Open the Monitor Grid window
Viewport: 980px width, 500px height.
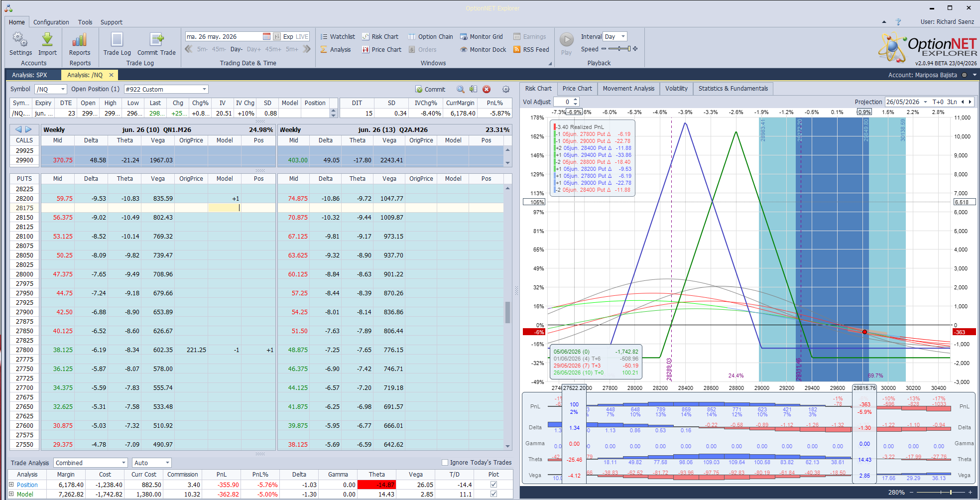coord(482,36)
